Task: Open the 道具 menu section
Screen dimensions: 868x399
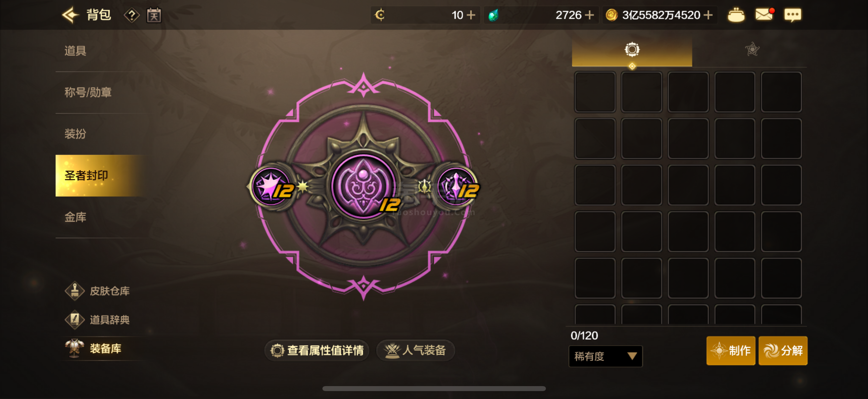Action: (x=75, y=51)
